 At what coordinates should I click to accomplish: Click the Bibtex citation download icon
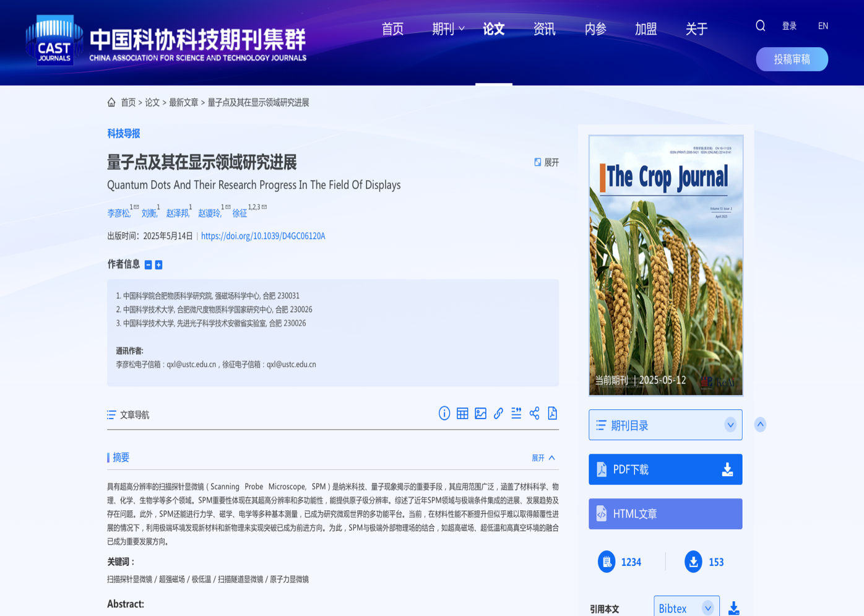(x=733, y=609)
